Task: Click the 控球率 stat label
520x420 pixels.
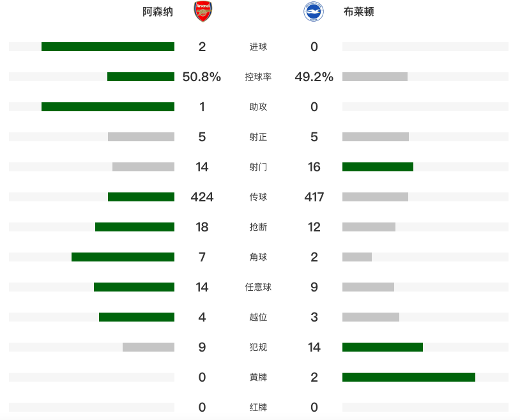Action: click(258, 77)
